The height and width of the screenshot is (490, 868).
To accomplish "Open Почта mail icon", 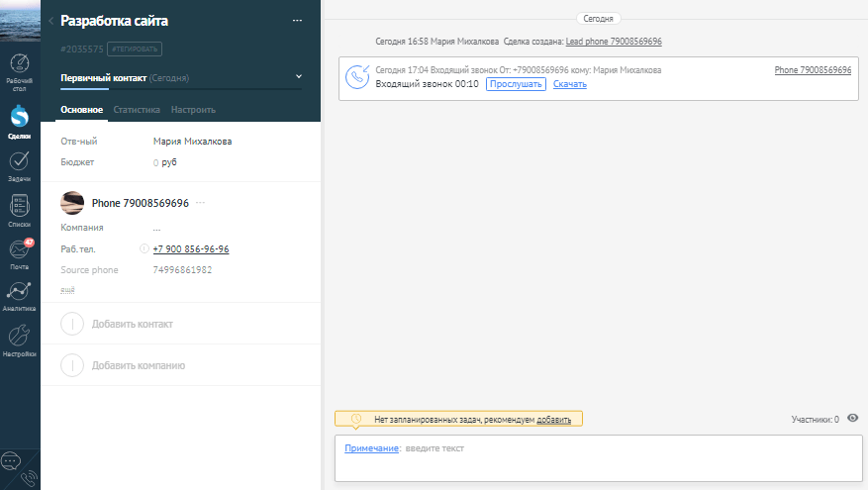I will click(20, 253).
